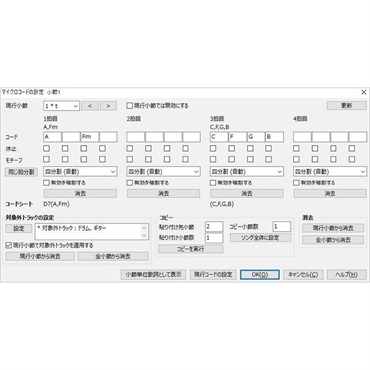Click the コピーを実行 button
This screenshot has width=370, height=370.
click(191, 249)
